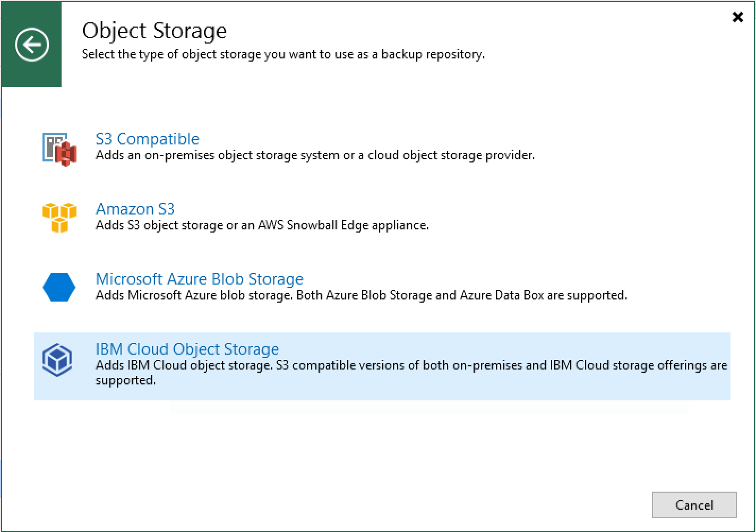756x532 pixels.
Task: Click empty space right of the IBM Cloud Object Storage title
Action: click(478, 348)
